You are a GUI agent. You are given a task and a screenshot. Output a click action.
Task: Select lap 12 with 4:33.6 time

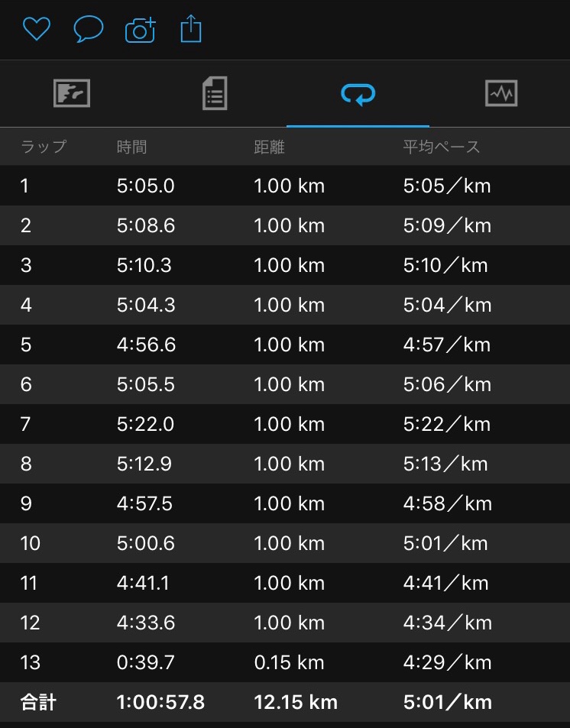(285, 623)
